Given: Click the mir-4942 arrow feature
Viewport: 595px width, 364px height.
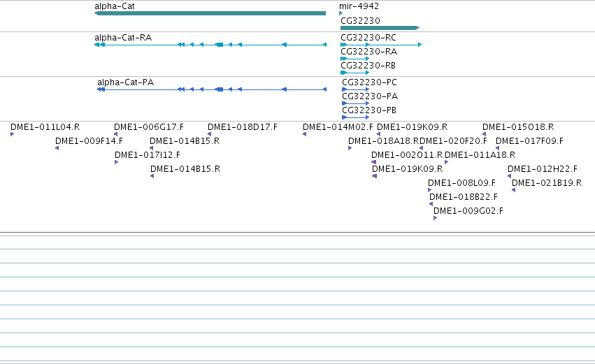Looking at the screenshot, I should [x=340, y=13].
